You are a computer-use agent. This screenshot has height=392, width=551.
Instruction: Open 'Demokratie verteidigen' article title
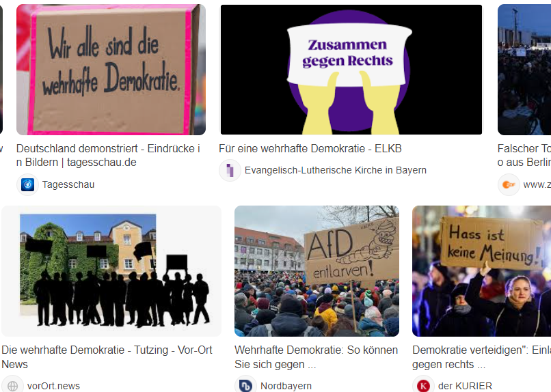(481, 357)
